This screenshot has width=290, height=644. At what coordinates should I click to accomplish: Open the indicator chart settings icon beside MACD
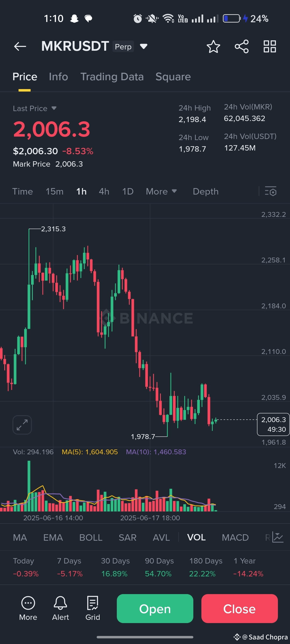click(278, 537)
